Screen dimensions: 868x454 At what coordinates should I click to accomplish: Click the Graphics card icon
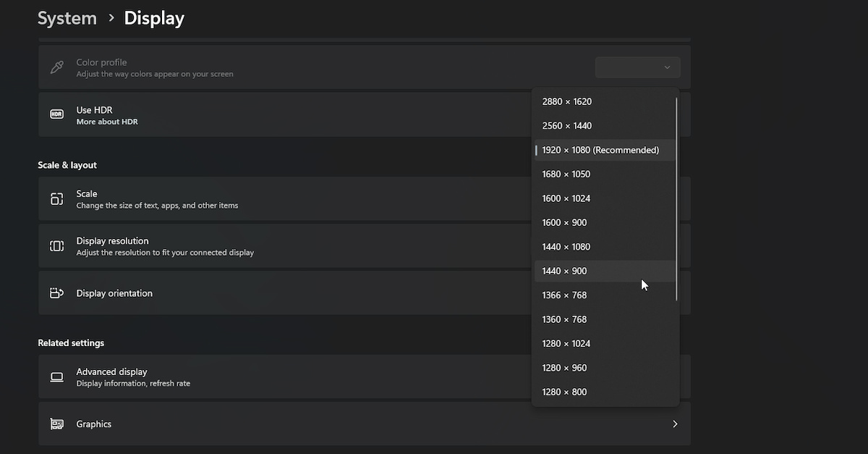click(56, 424)
